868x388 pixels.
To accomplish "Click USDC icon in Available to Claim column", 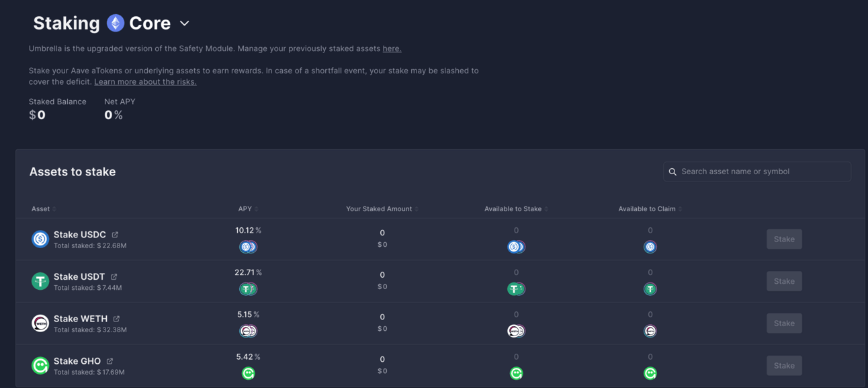I will [650, 247].
